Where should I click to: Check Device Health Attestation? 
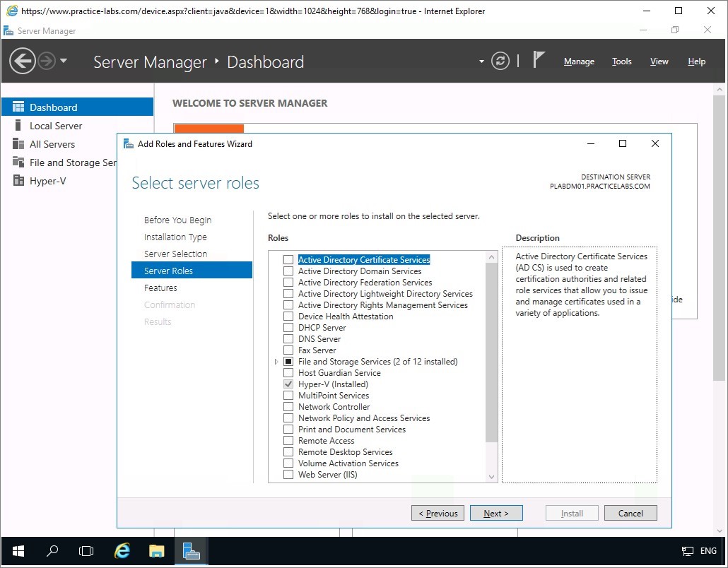click(288, 316)
